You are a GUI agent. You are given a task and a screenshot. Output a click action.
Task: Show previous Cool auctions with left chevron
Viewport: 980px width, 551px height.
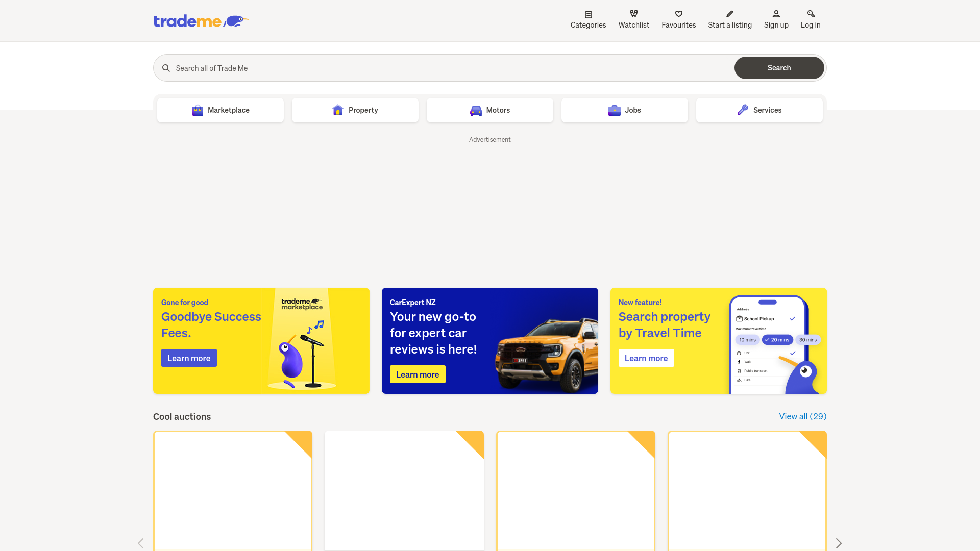141,543
